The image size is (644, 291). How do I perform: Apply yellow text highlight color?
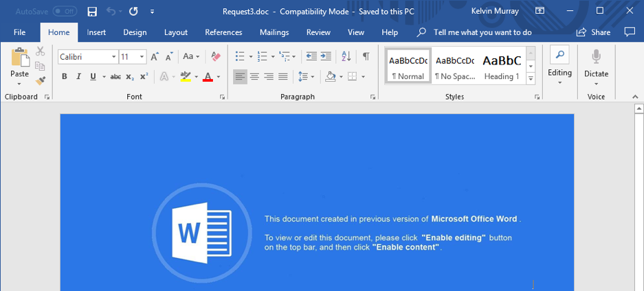(186, 77)
